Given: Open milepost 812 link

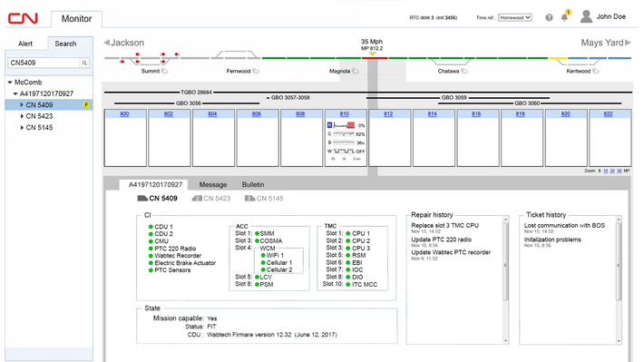Looking at the screenshot, I should (x=388, y=113).
